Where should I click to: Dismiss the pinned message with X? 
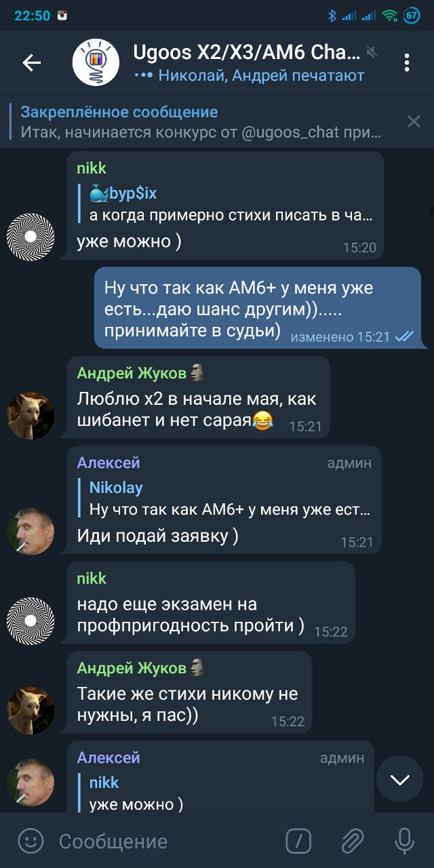tap(414, 122)
